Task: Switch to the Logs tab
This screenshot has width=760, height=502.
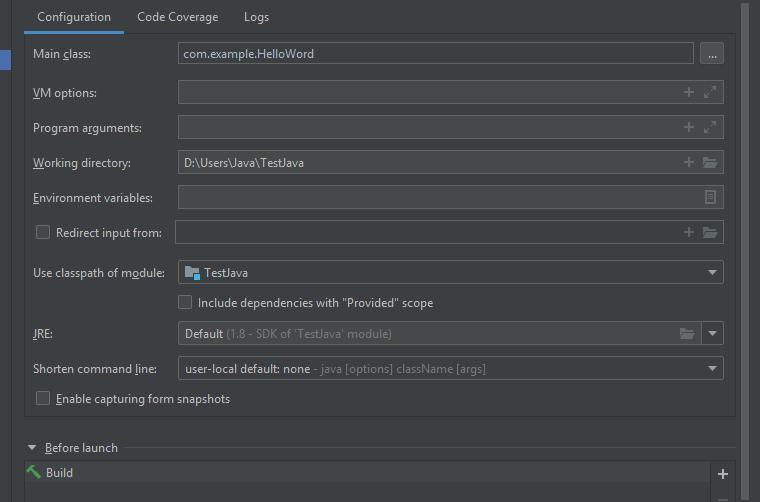Action: 256,17
